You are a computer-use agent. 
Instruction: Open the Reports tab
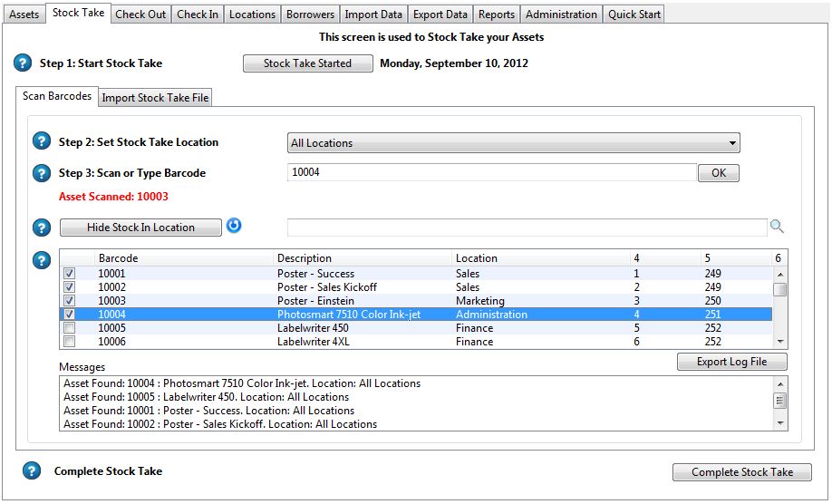497,15
